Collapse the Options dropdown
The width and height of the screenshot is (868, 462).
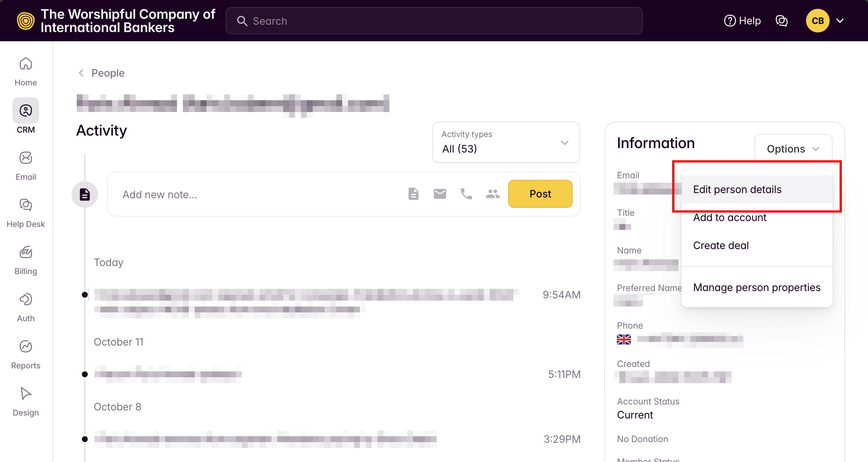793,149
